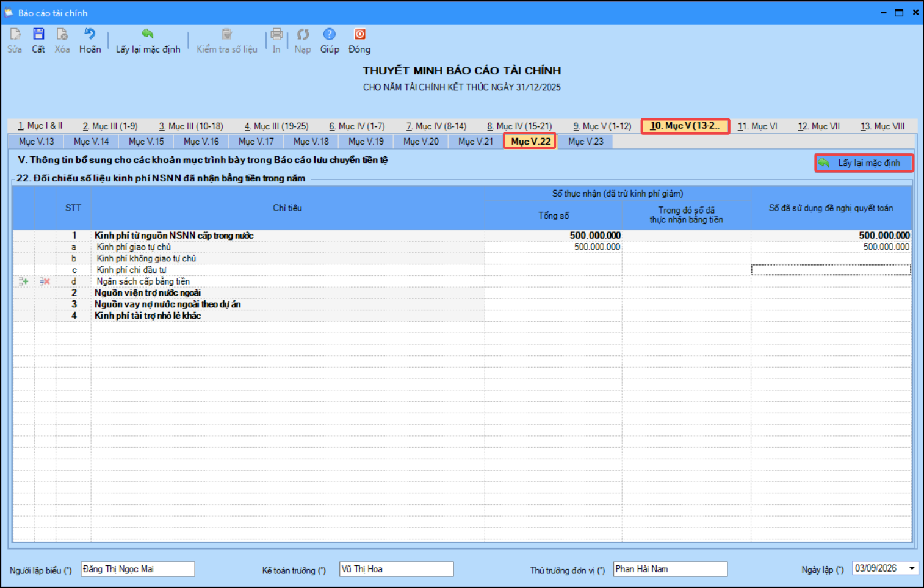Click the Xóa delete icon
924x588 pixels.
(62, 35)
